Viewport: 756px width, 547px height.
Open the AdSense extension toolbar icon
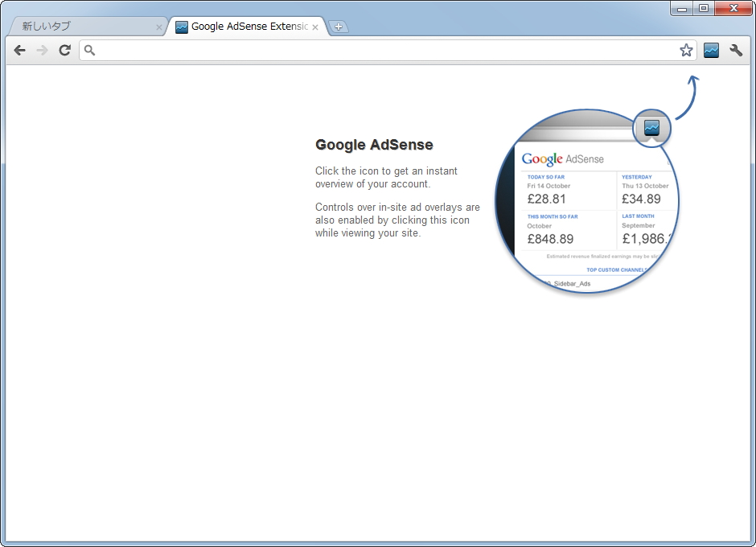click(711, 50)
